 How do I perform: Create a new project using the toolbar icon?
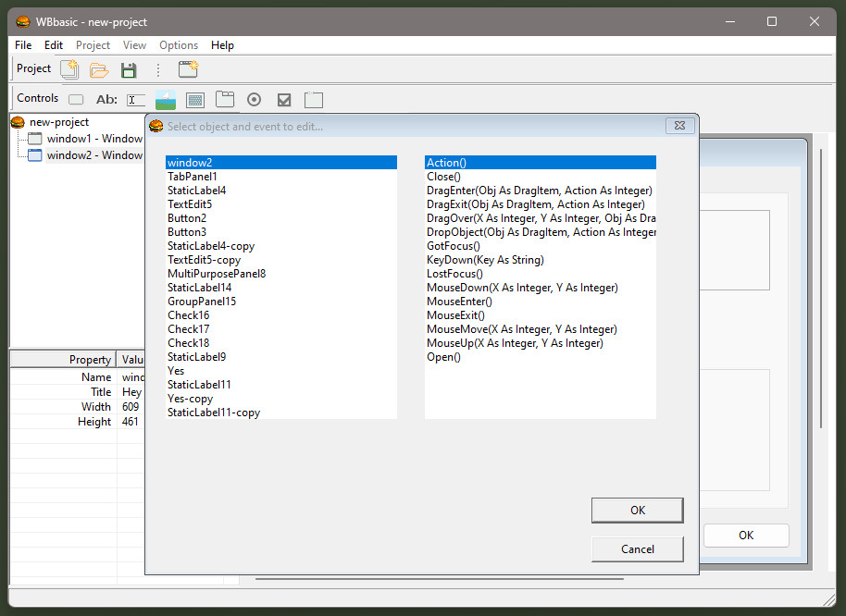[x=68, y=68]
